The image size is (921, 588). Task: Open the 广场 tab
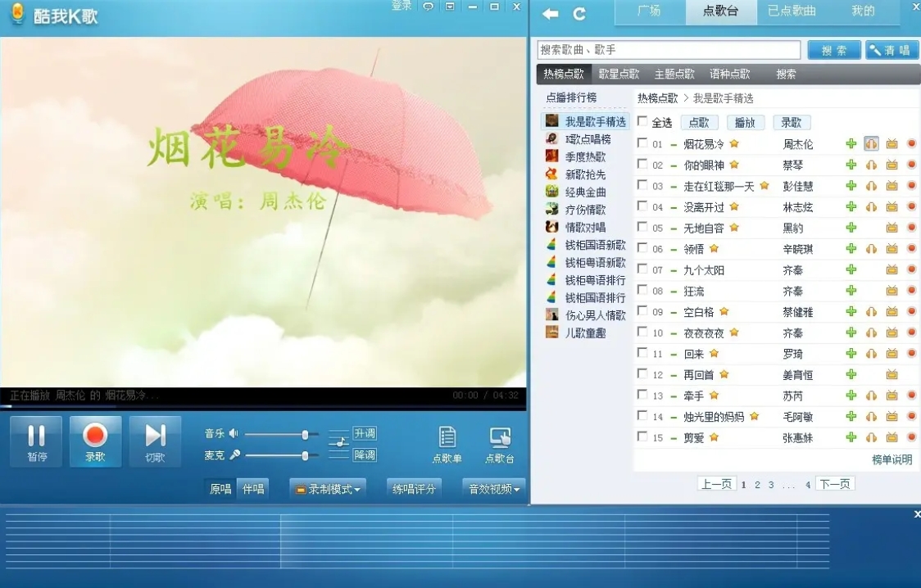(x=649, y=11)
